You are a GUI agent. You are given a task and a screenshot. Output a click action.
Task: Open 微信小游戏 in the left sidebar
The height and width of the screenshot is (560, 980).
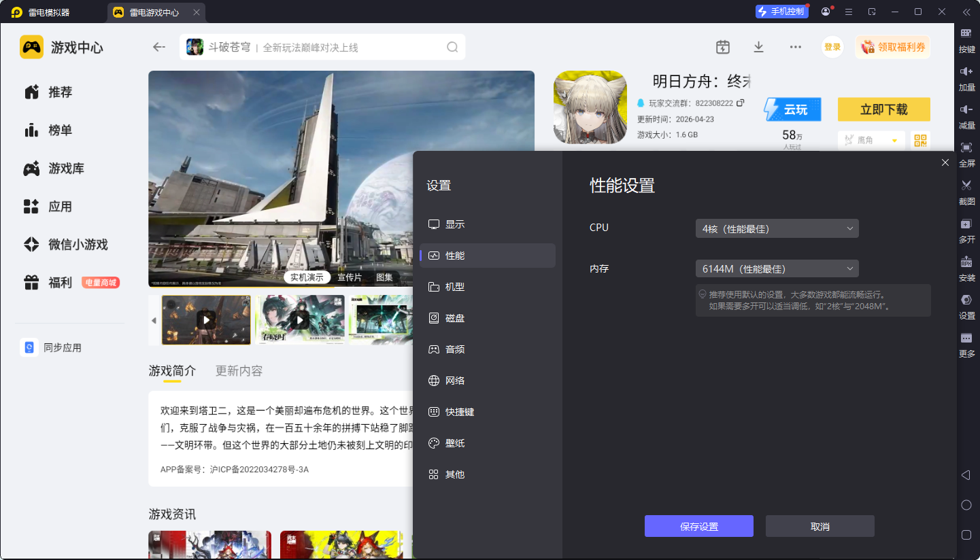(65, 245)
